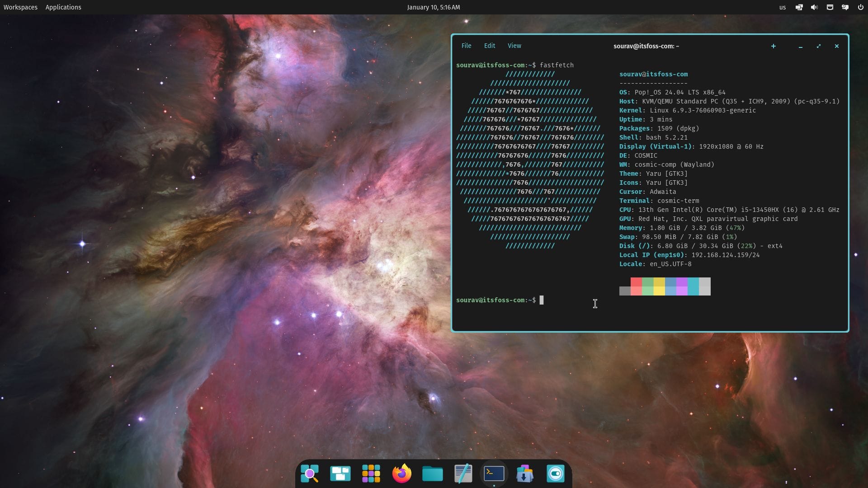Select the active Terminal icon in the dock
The width and height of the screenshot is (868, 488).
point(494,474)
